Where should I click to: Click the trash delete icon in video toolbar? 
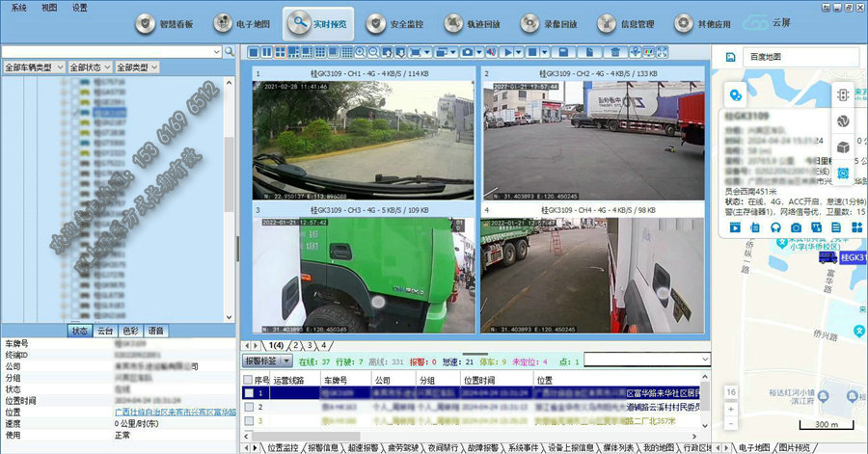(x=613, y=51)
